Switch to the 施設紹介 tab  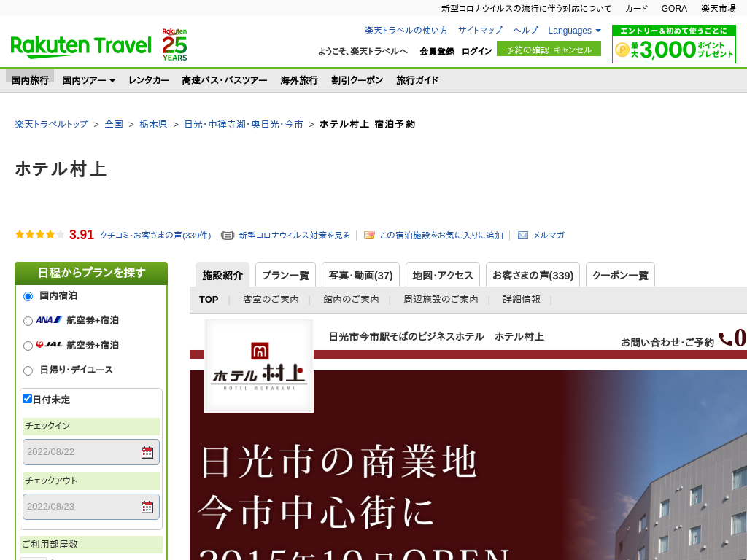(222, 275)
